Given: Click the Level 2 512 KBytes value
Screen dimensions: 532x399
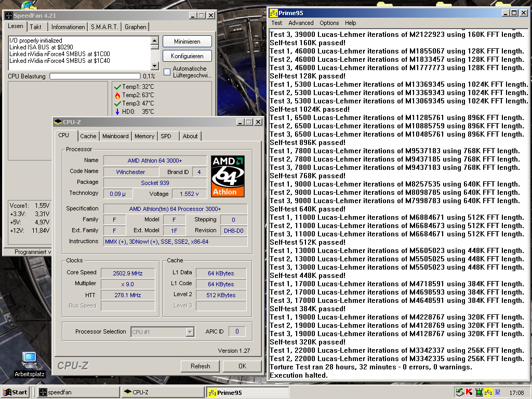Looking at the screenshot, I should pyautogui.click(x=221, y=295).
